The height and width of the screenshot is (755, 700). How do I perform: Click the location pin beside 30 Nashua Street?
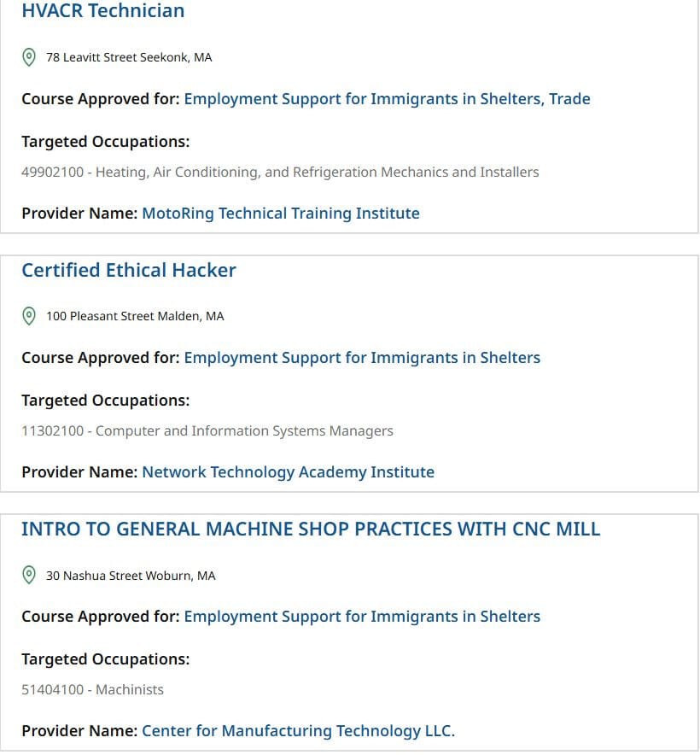point(29,575)
